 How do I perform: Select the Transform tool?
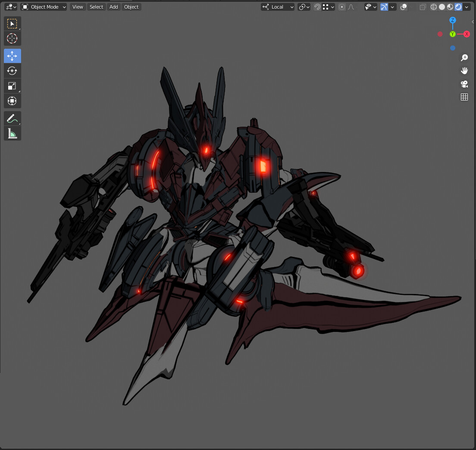(12, 101)
